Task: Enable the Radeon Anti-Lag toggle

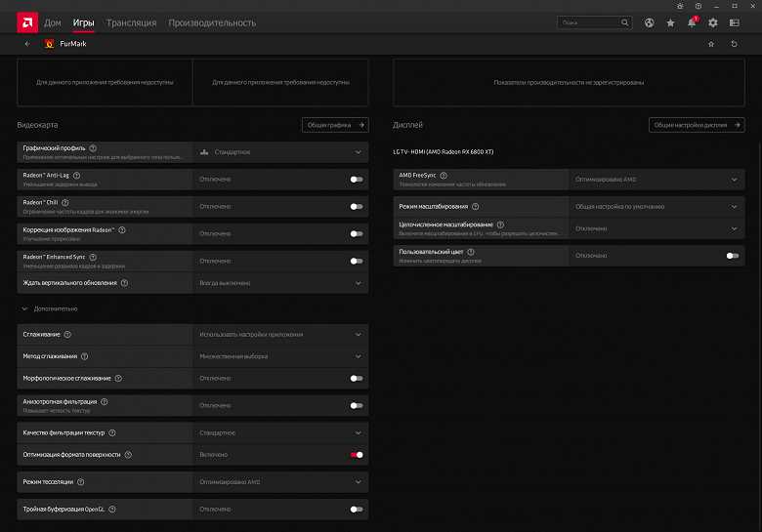Action: tap(357, 180)
